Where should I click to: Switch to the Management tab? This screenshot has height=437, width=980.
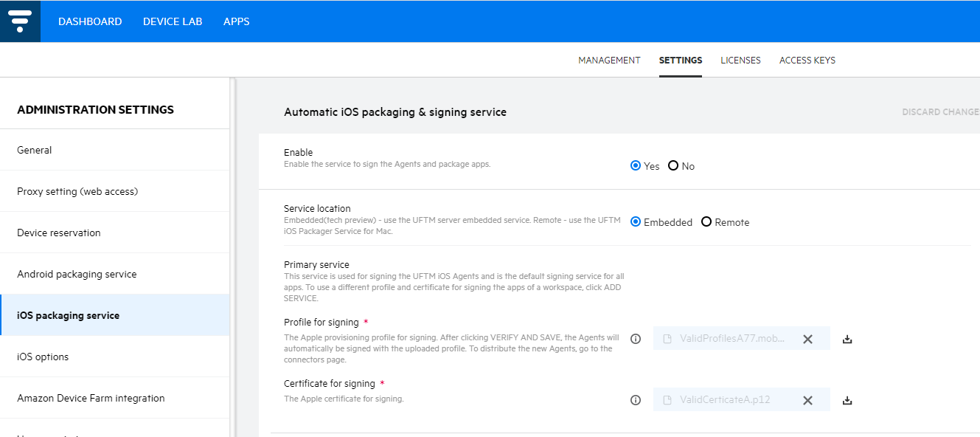[x=609, y=61]
